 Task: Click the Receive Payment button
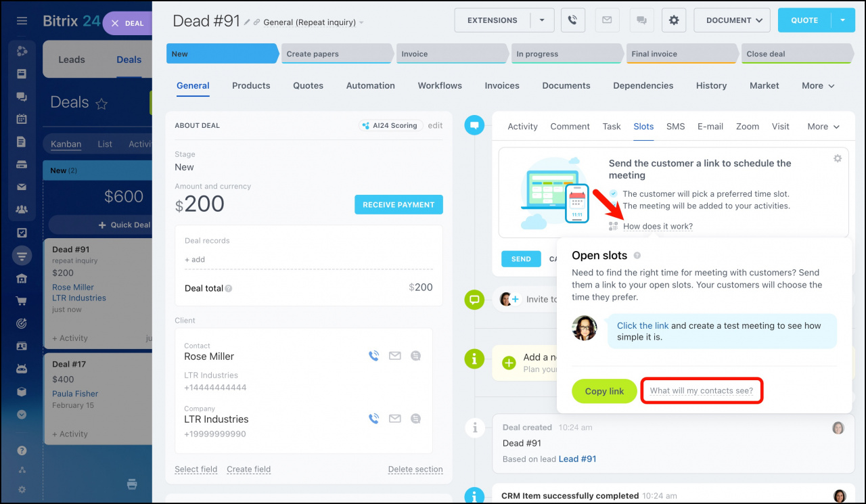[398, 205]
